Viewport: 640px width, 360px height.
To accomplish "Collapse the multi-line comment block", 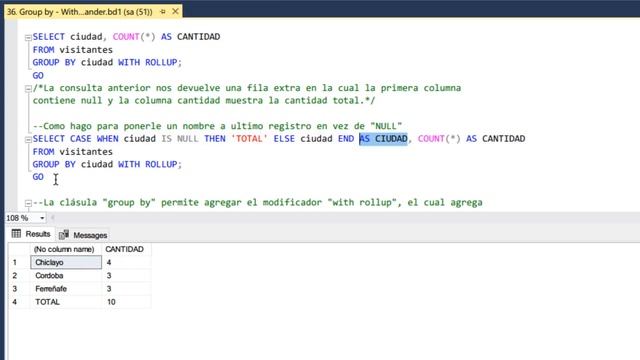I will (x=28, y=89).
